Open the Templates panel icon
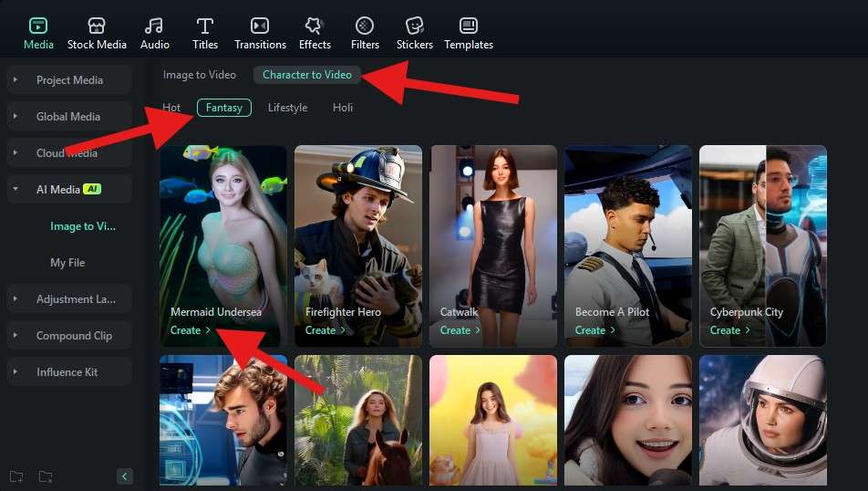Image resolution: width=868 pixels, height=491 pixels. tap(469, 26)
